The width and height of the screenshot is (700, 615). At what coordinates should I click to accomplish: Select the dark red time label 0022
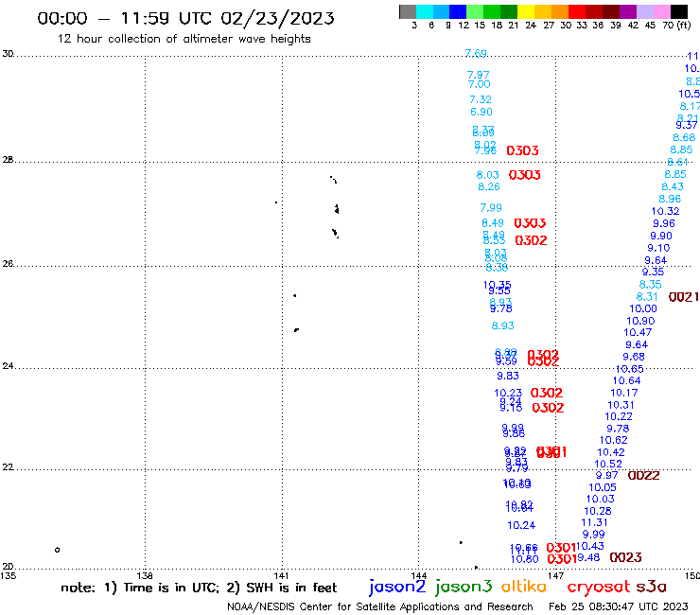click(644, 476)
